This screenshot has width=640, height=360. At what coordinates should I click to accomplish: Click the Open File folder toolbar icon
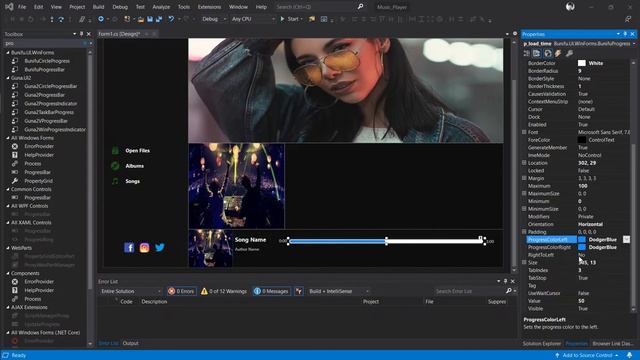coord(140,19)
